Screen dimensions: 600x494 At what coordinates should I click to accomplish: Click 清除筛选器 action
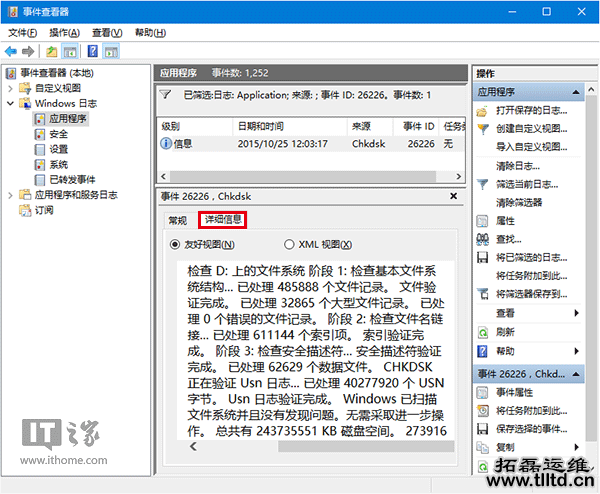click(519, 202)
